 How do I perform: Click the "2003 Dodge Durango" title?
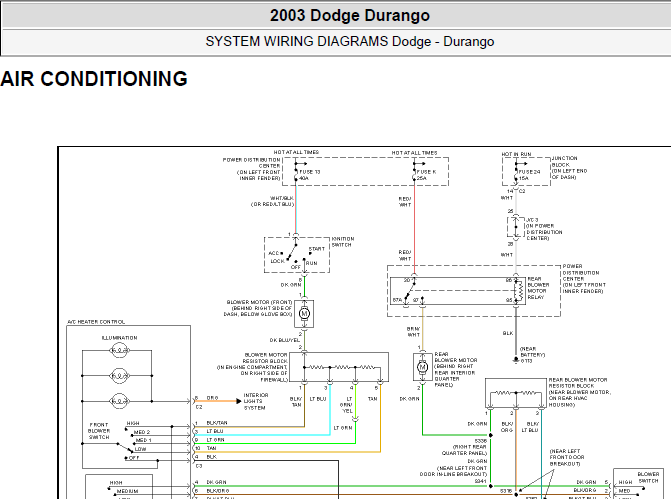350,15
